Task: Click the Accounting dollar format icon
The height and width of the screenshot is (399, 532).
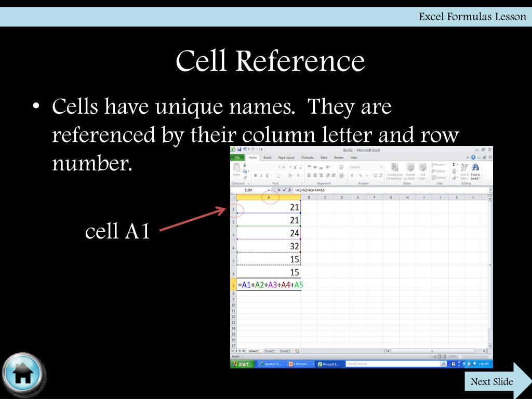Action: (352, 176)
